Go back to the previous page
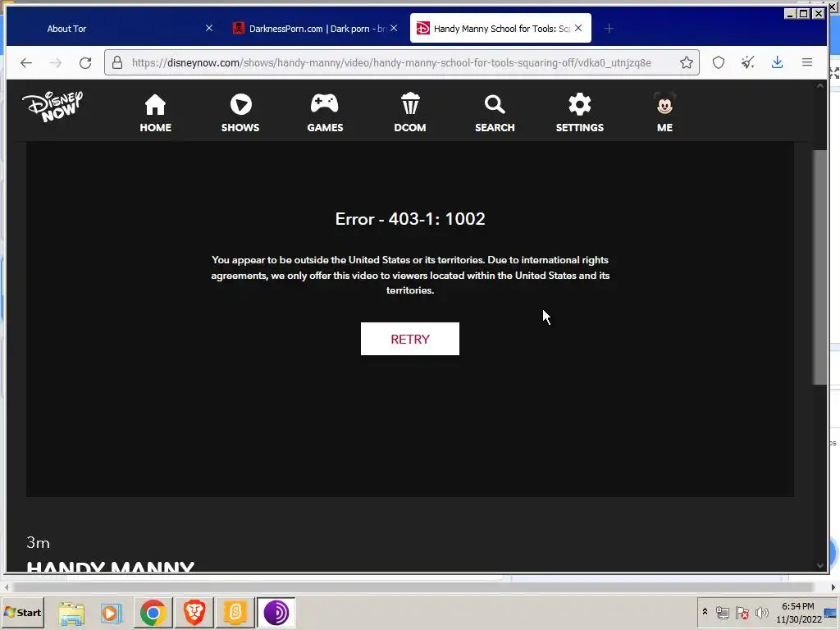The image size is (840, 630). (x=26, y=62)
